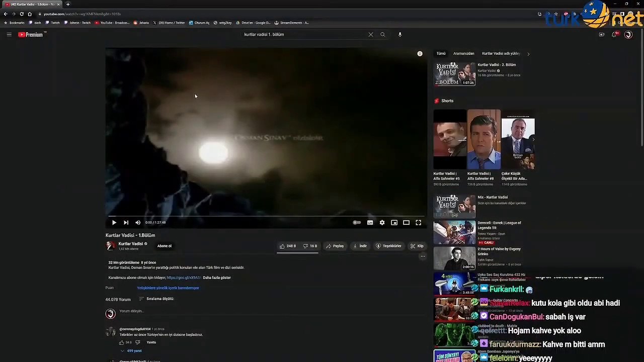Go back in the browser
This screenshot has width=644, height=362.
[x=6, y=14]
